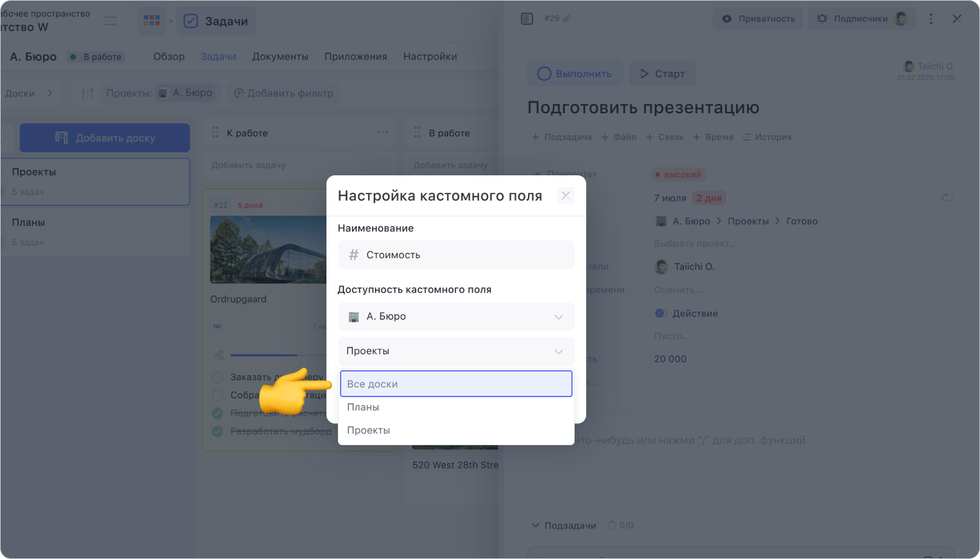Switch to the Документы tab

(280, 57)
